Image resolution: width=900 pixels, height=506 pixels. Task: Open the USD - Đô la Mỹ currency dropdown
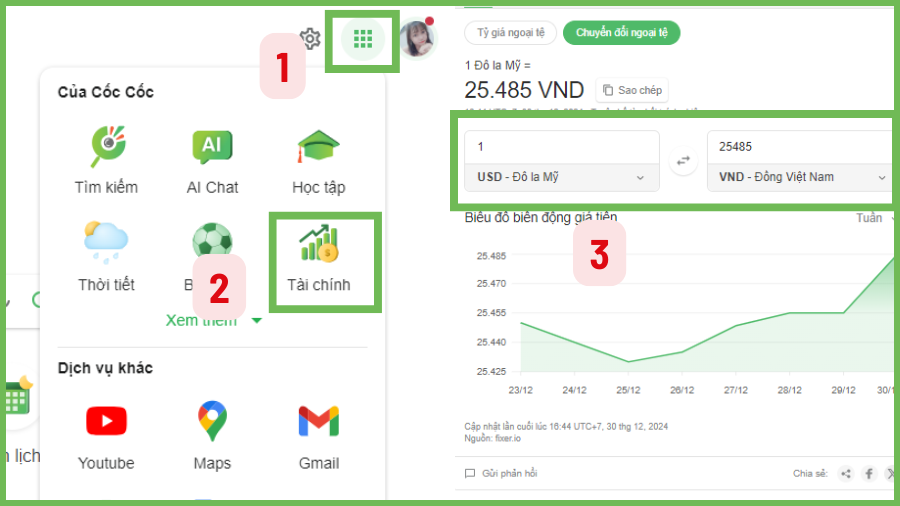(561, 177)
